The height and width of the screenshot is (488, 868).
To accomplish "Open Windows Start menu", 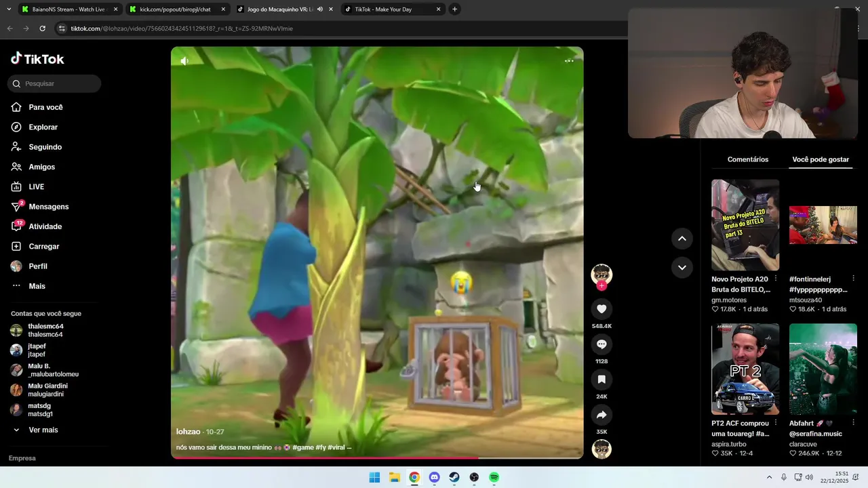I will (x=374, y=477).
